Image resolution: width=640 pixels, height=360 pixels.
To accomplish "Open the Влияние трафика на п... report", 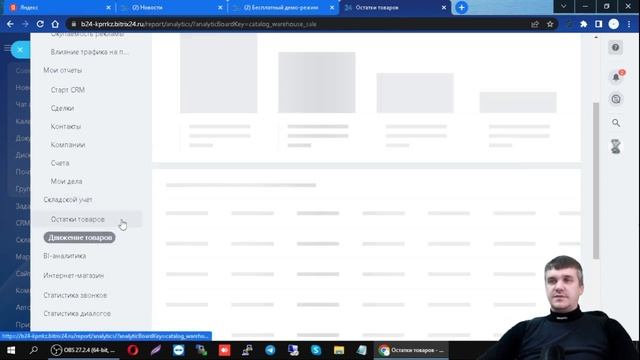I will coord(89,52).
